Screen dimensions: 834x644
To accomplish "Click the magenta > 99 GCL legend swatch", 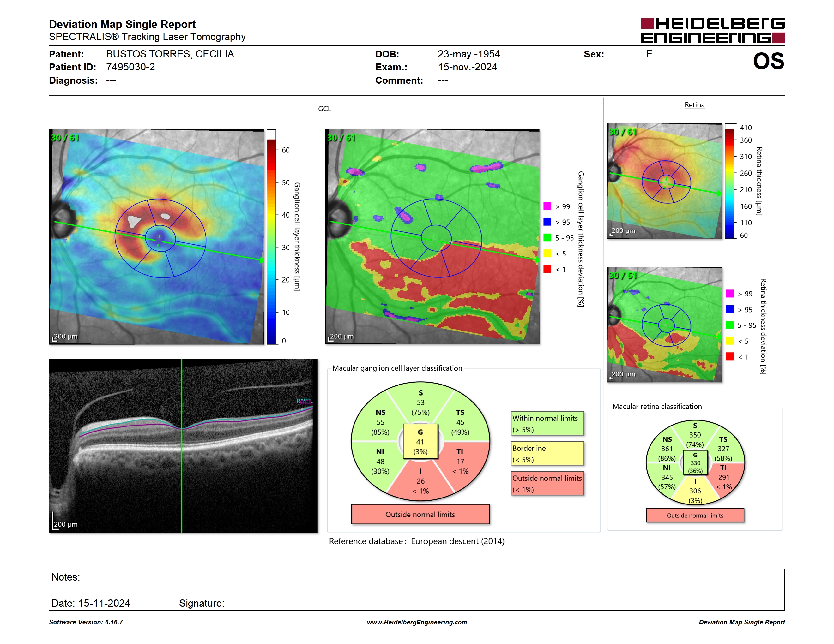I will pyautogui.click(x=547, y=206).
